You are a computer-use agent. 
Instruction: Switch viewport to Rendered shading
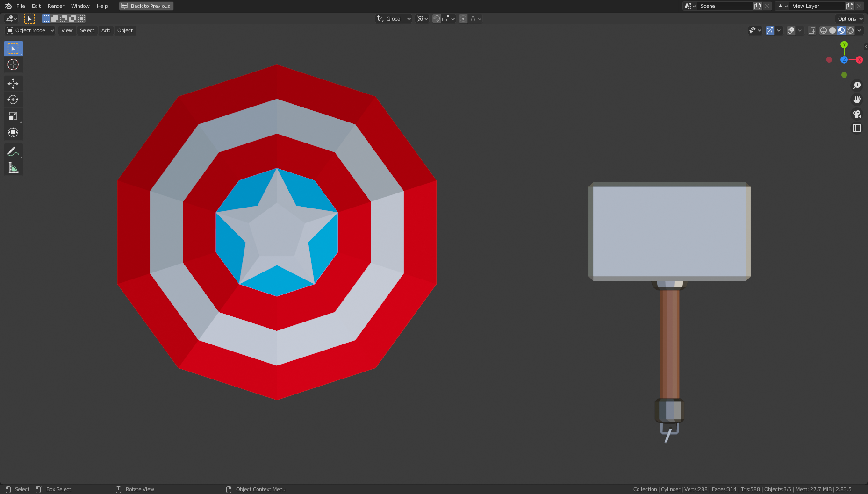851,30
